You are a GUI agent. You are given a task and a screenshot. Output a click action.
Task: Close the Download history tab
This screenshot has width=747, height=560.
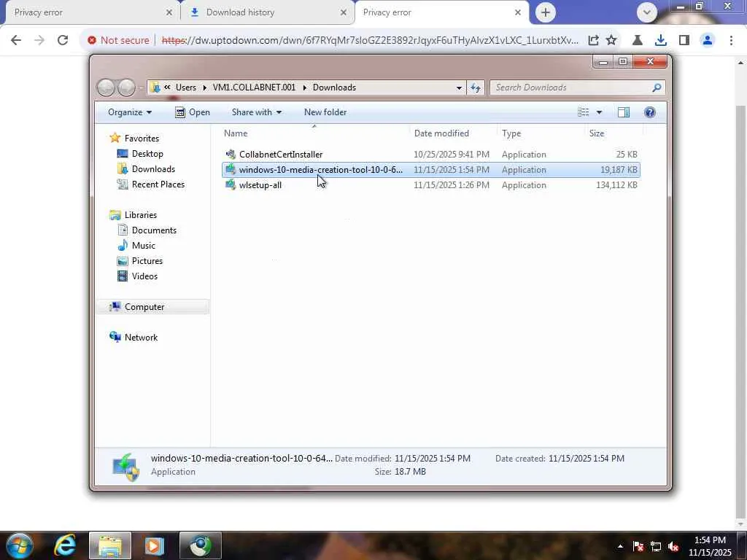[x=343, y=12]
